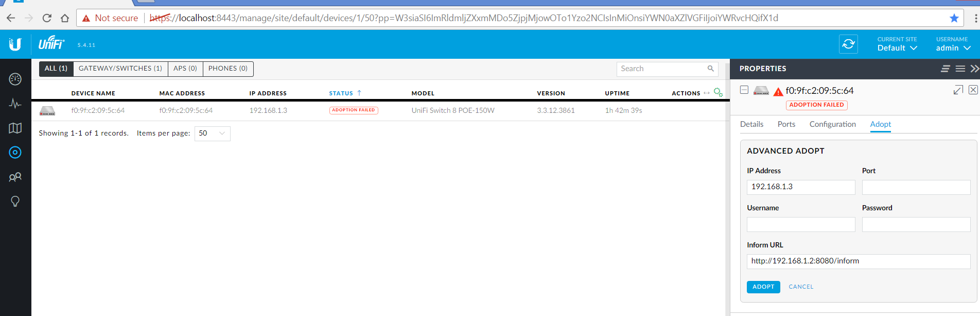
Task: Open the Details tab
Action: tap(751, 124)
